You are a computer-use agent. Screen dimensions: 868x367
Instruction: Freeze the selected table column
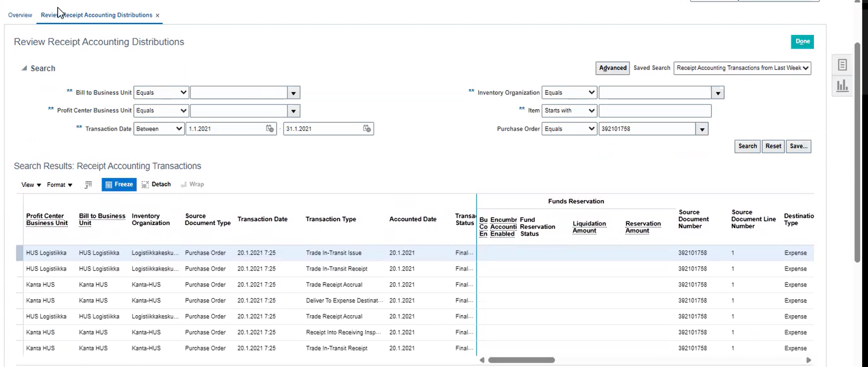point(119,184)
